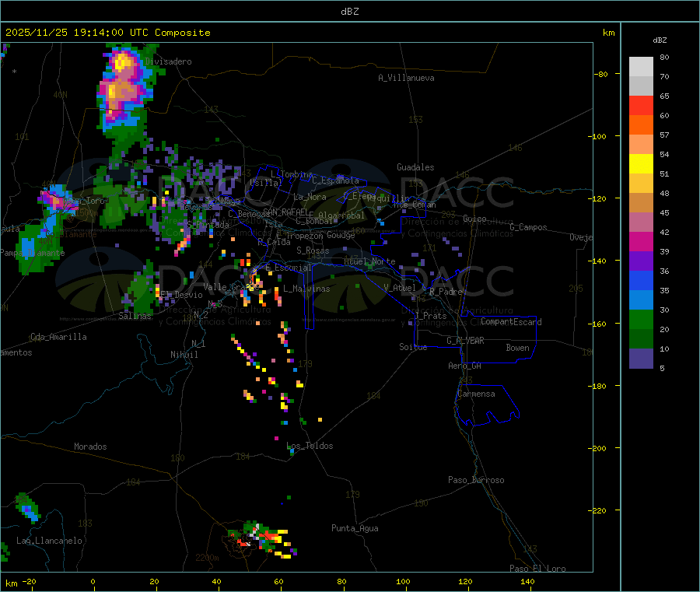Select the magenta 42-39 dBZ legend color

pyautogui.click(x=641, y=241)
